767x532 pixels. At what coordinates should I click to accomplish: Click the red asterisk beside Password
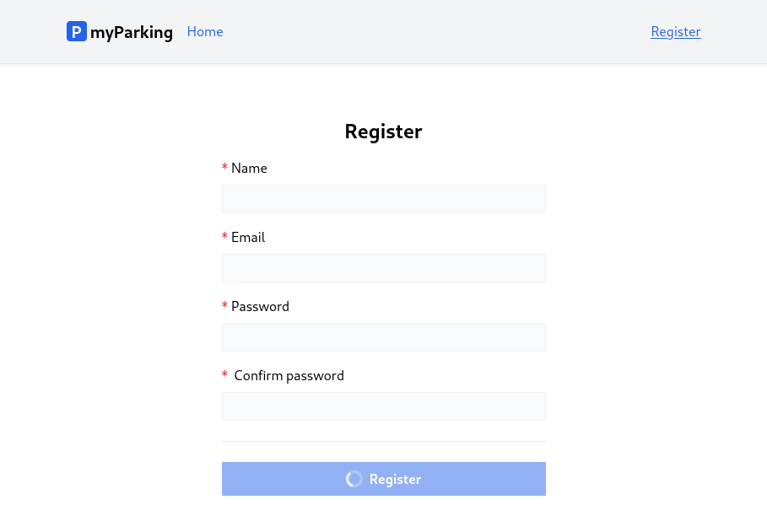(224, 305)
